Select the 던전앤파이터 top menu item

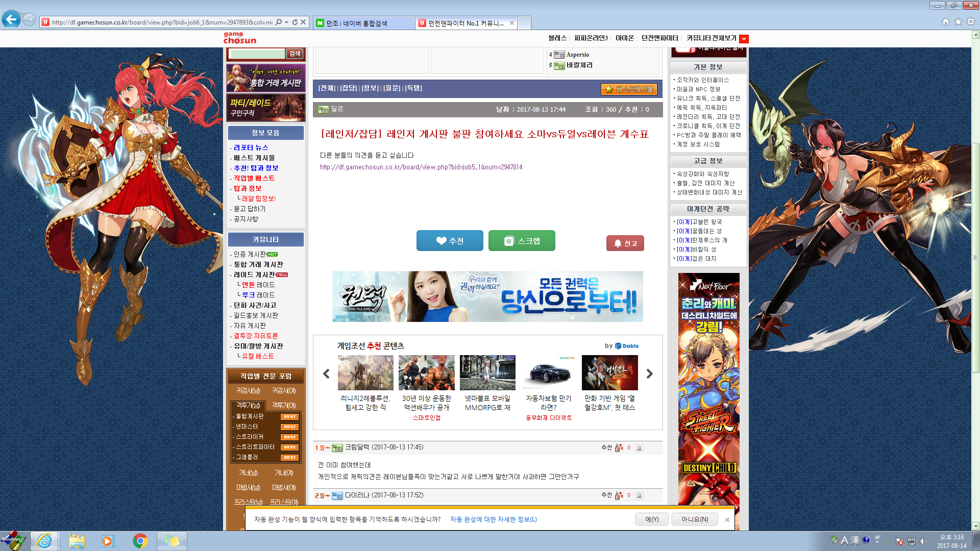pos(659,38)
